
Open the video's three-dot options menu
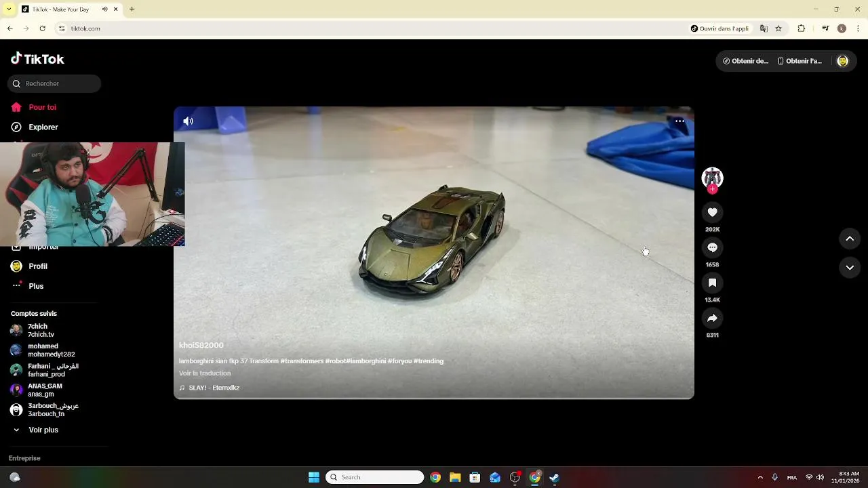coord(679,121)
